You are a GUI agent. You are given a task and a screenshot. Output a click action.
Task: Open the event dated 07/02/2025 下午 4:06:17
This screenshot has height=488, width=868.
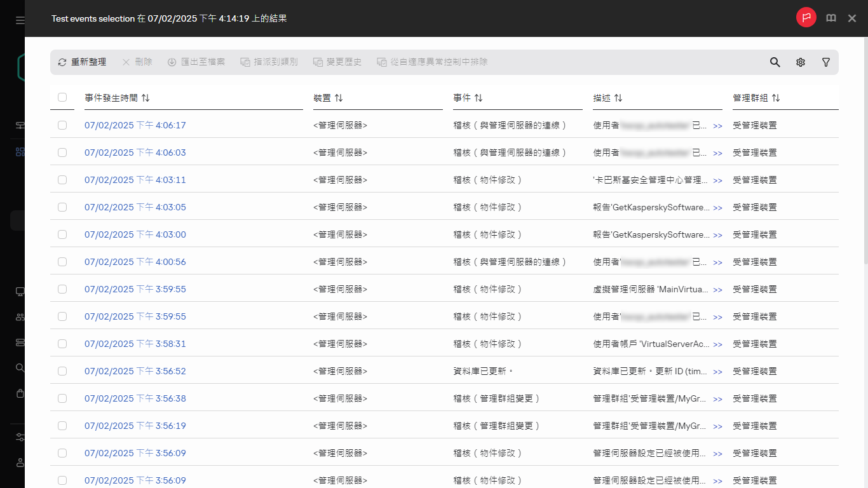135,125
